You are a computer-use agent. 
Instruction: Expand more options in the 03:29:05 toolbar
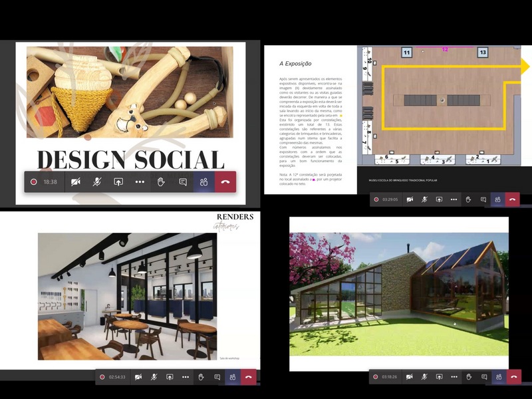(454, 199)
